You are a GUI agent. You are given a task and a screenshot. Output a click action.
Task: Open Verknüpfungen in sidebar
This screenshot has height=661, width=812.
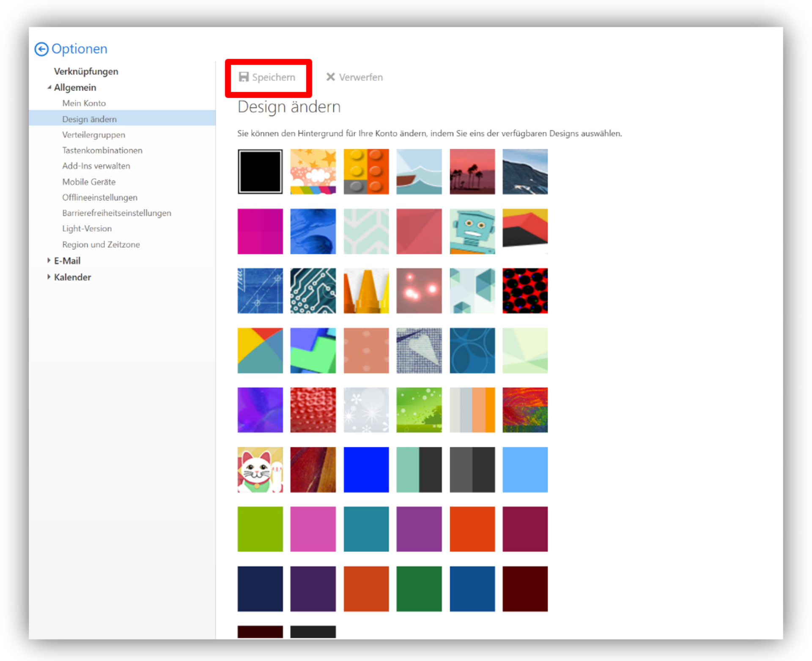[x=86, y=71]
